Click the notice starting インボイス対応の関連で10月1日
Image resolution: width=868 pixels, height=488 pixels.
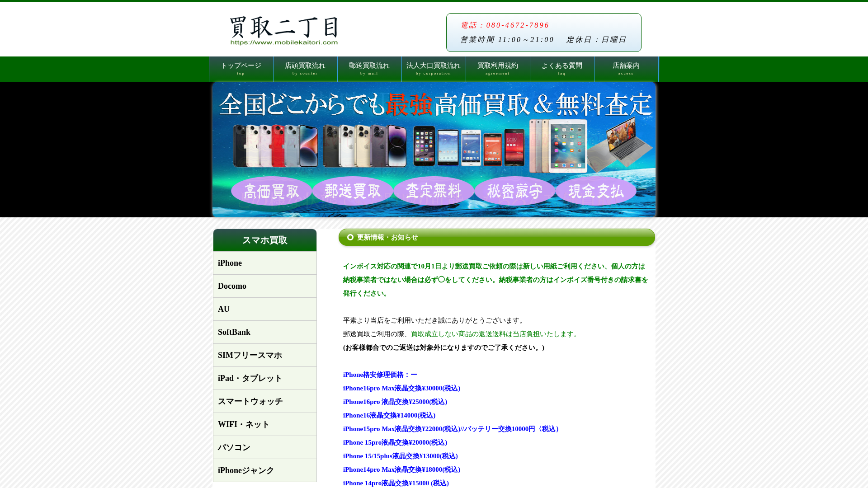point(495,280)
